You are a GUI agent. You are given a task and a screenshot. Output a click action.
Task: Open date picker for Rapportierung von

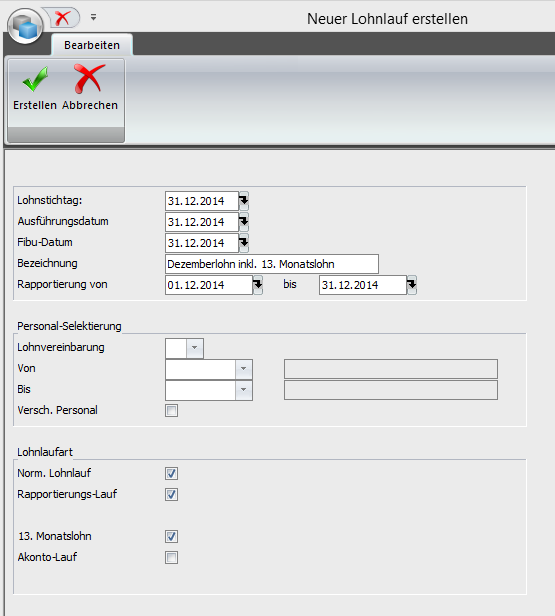tap(258, 285)
